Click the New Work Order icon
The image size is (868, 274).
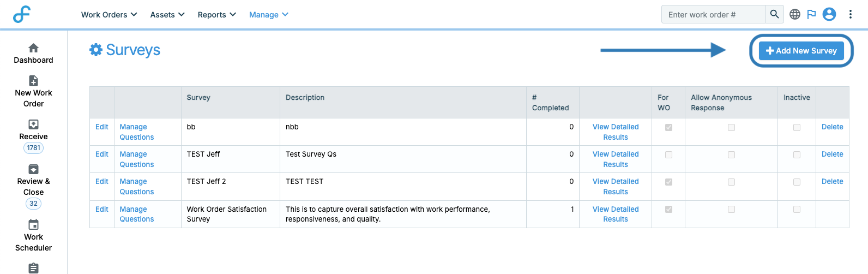coord(33,81)
